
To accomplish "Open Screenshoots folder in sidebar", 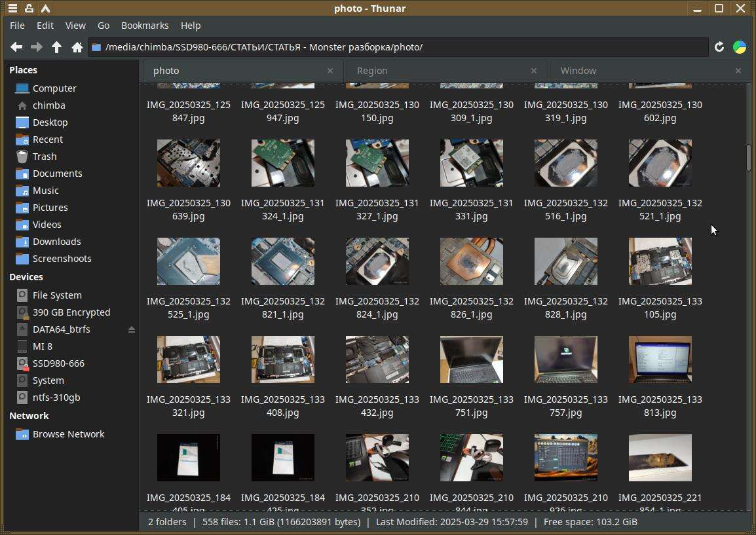I will [x=62, y=259].
